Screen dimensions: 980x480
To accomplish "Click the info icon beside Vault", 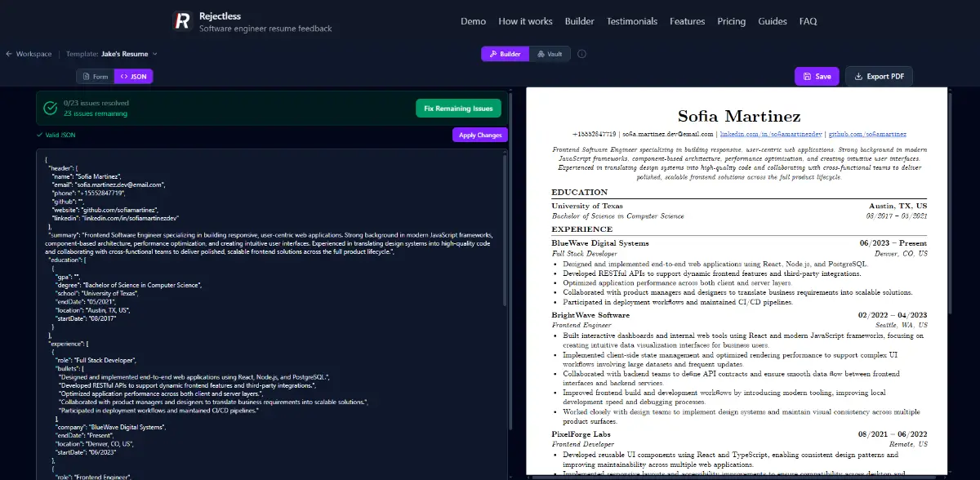I will pos(581,55).
